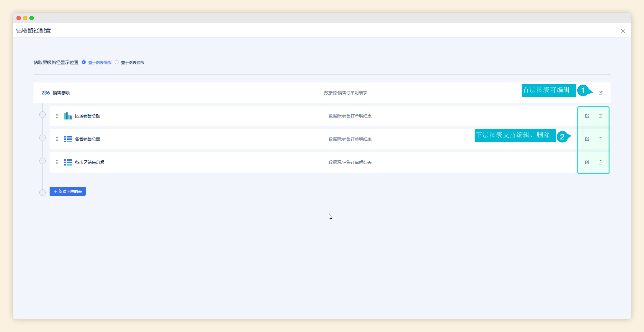Delete the 区域销售总额 chart row
The width and height of the screenshot is (644, 332).
click(601, 116)
